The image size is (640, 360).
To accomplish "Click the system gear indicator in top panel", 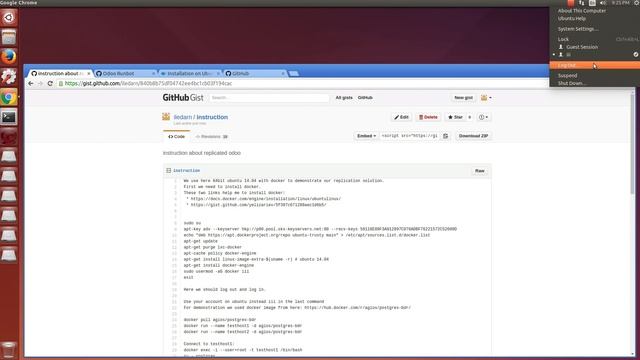I will [637, 3].
